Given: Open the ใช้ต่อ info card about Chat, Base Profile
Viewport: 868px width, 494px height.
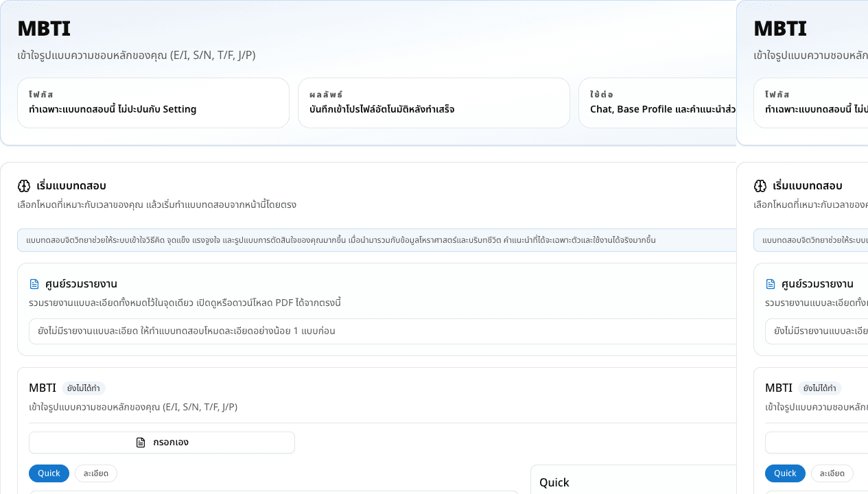Looking at the screenshot, I should pyautogui.click(x=657, y=103).
